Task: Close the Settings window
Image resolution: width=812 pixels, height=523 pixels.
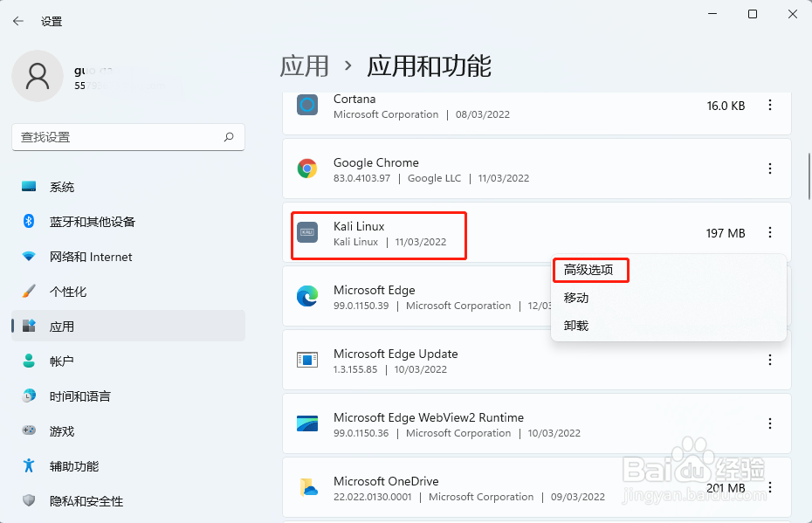Action: coord(792,14)
